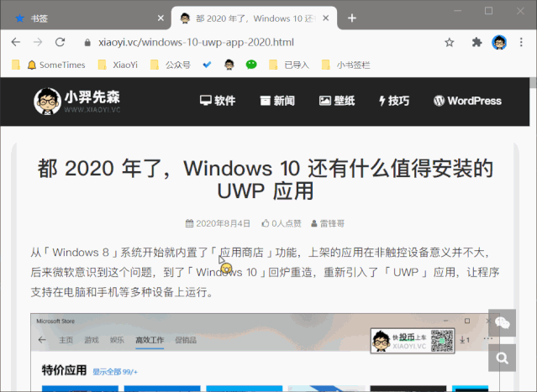Viewport: 537px width, 392px height.
Task: Click downloads arrow in Store screenshot
Action: click(465, 340)
